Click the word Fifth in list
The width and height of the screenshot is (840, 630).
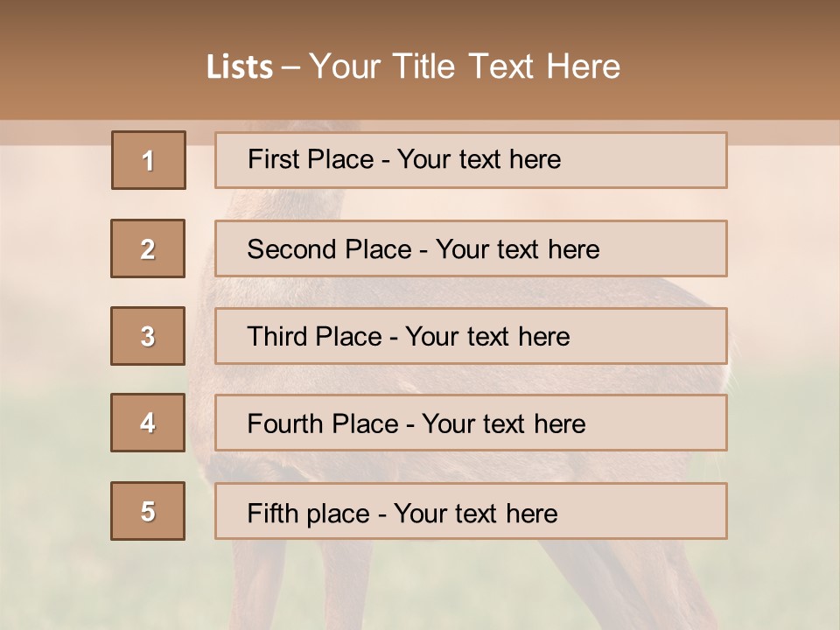pyautogui.click(x=272, y=513)
